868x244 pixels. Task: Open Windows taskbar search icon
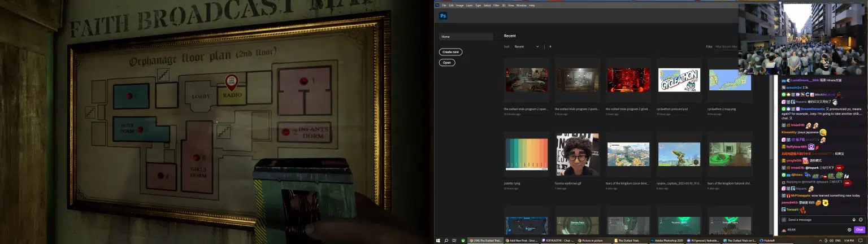(x=446, y=241)
